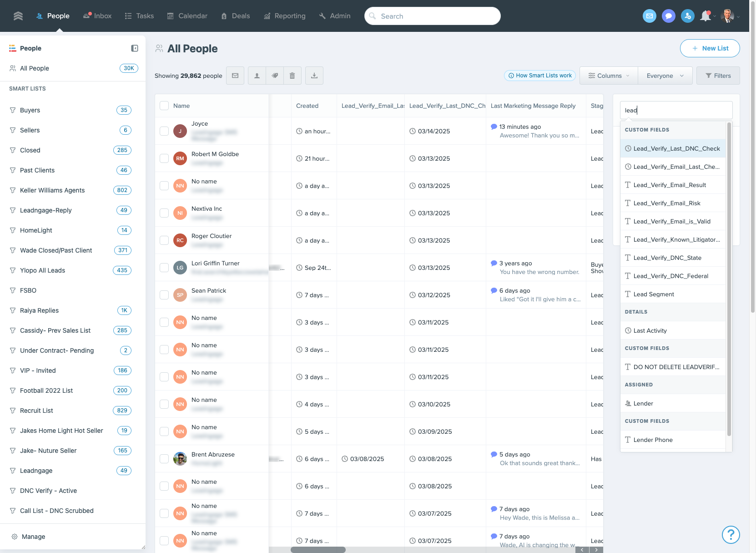Switch to the Calendar tab
This screenshot has width=756, height=553.
187,16
